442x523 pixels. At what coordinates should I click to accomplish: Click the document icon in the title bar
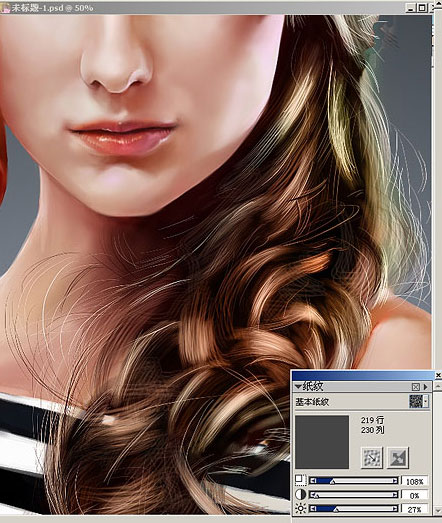5,8
